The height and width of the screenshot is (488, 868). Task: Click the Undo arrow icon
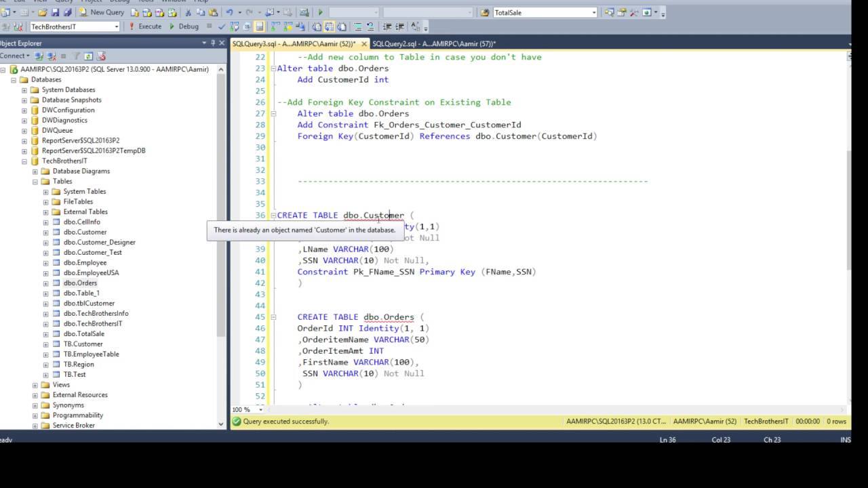tap(229, 12)
